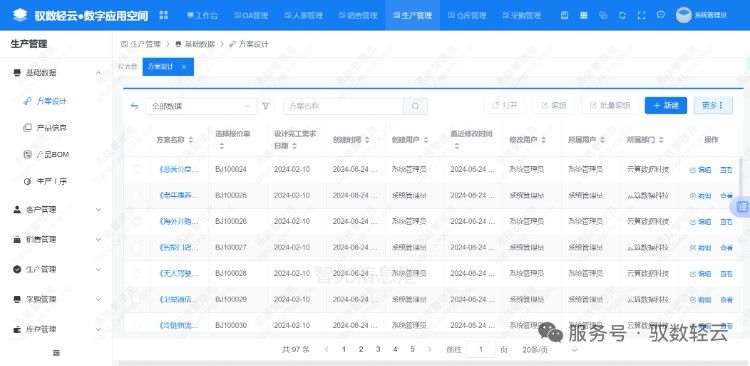
Task: Click the 客户管理 person icon
Action: (17, 209)
